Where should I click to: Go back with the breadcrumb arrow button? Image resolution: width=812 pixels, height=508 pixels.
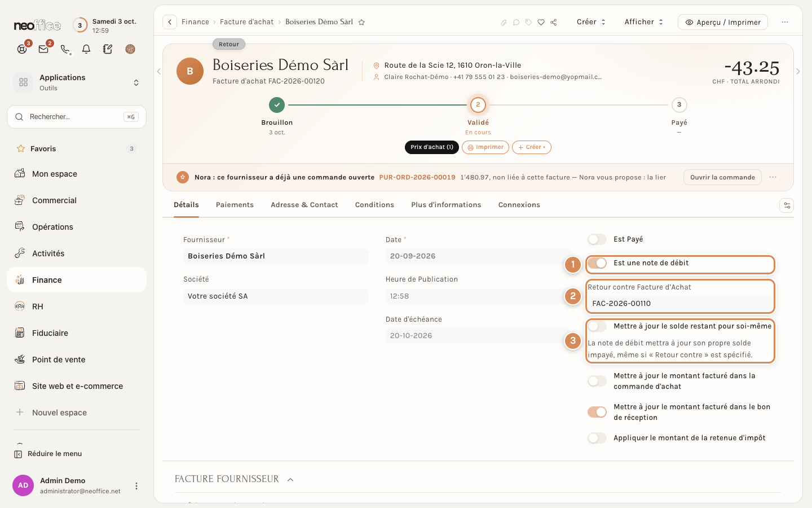click(x=170, y=22)
